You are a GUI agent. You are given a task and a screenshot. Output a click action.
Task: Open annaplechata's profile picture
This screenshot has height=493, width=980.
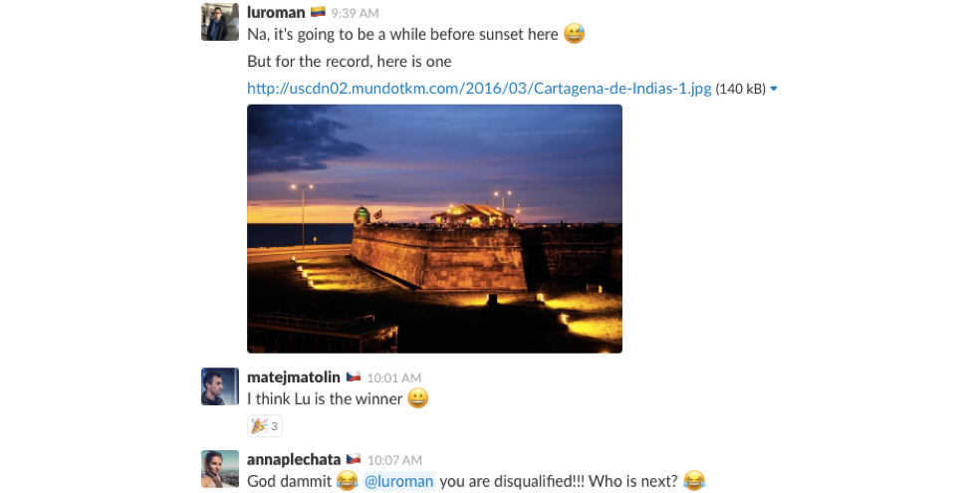pos(219,469)
